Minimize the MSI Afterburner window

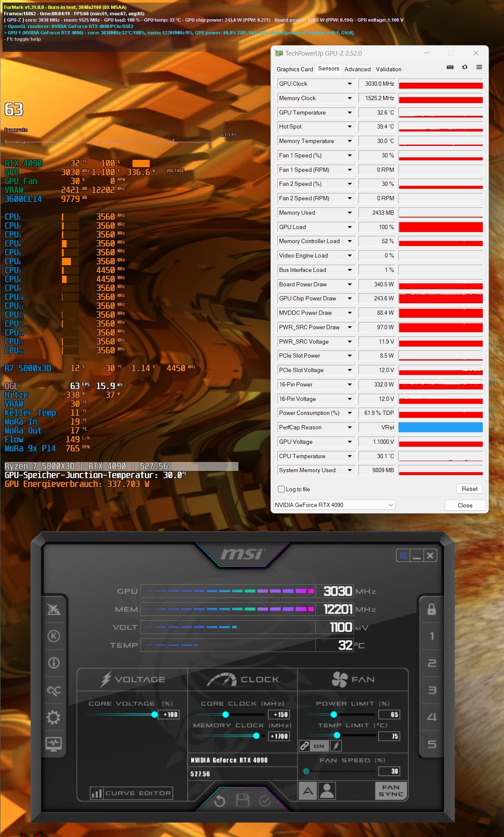click(x=417, y=556)
